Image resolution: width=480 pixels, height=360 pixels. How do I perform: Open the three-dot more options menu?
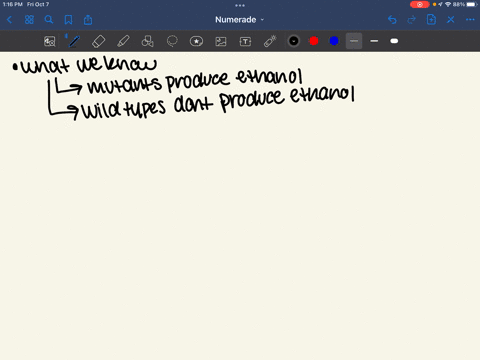[x=470, y=20]
